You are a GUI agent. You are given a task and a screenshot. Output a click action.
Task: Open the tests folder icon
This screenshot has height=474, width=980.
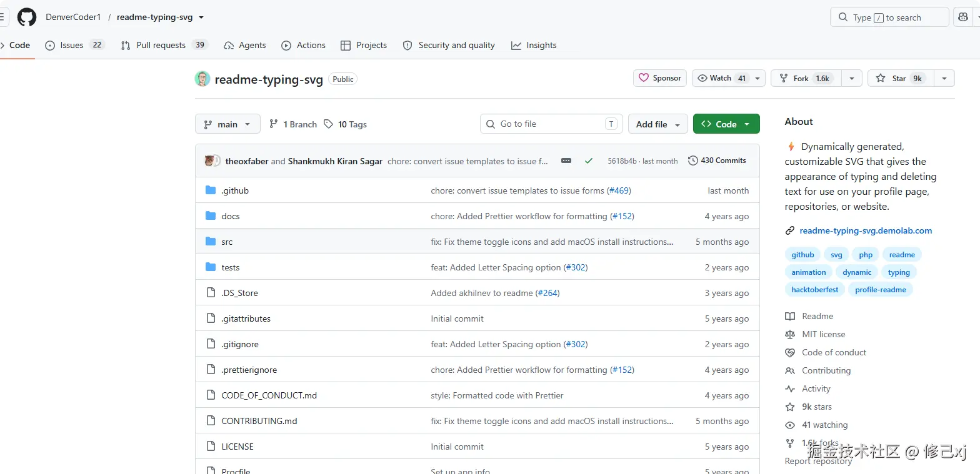click(211, 267)
